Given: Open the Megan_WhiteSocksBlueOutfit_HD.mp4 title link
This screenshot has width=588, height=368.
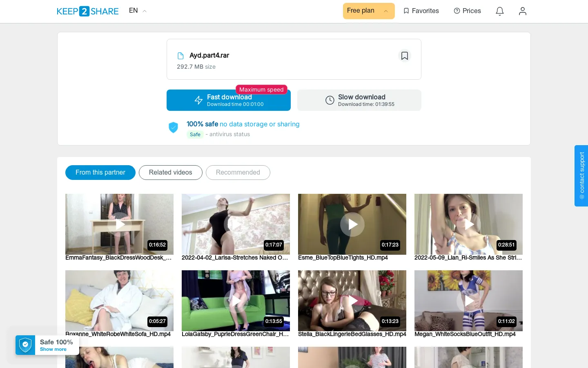Looking at the screenshot, I should [x=465, y=334].
